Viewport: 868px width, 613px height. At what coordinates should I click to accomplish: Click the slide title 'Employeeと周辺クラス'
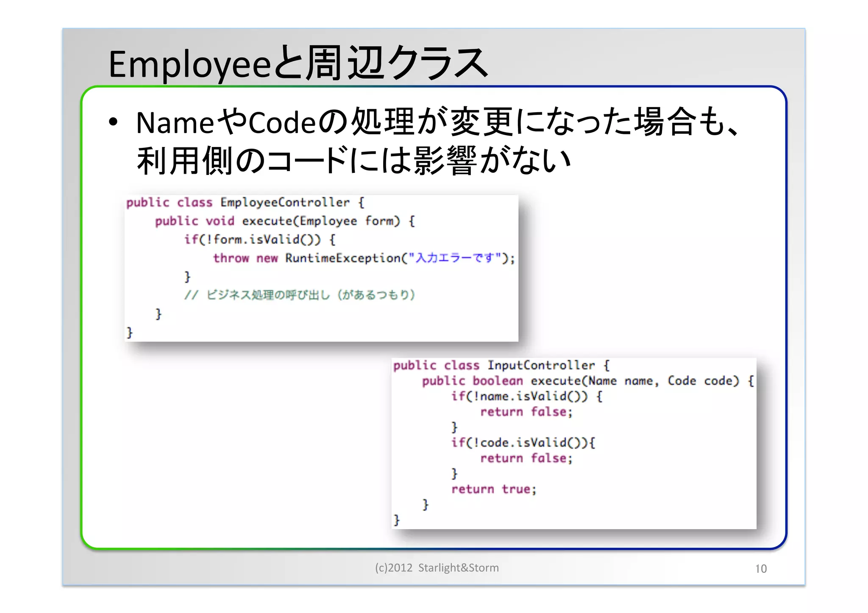pyautogui.click(x=298, y=64)
